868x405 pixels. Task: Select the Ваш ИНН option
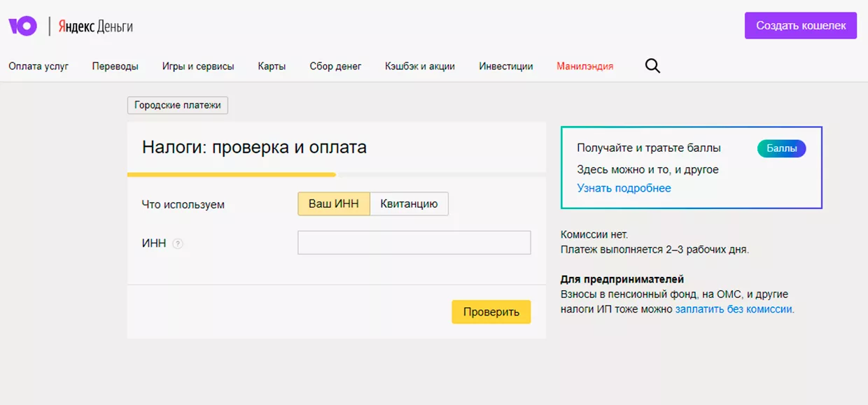point(333,204)
